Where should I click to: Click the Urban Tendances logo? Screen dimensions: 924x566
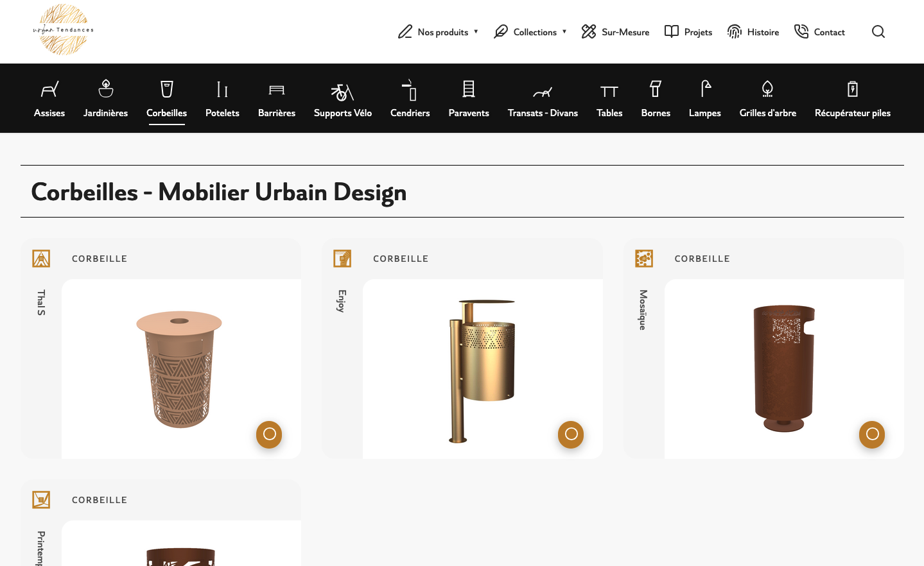64,30
